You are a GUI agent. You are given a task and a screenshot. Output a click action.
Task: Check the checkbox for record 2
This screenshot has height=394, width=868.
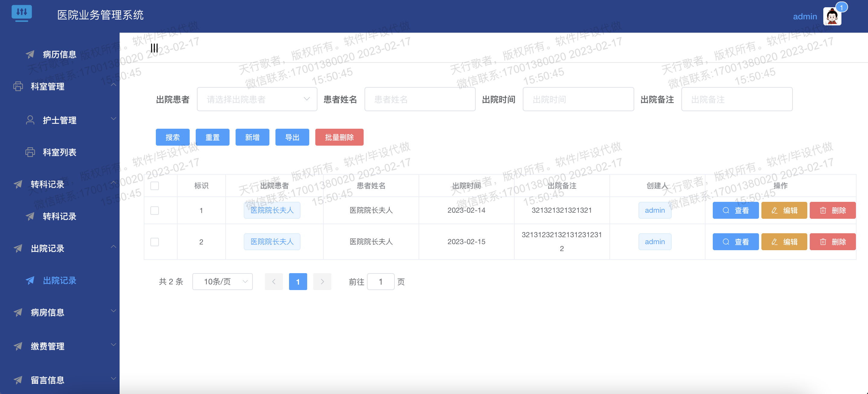155,242
